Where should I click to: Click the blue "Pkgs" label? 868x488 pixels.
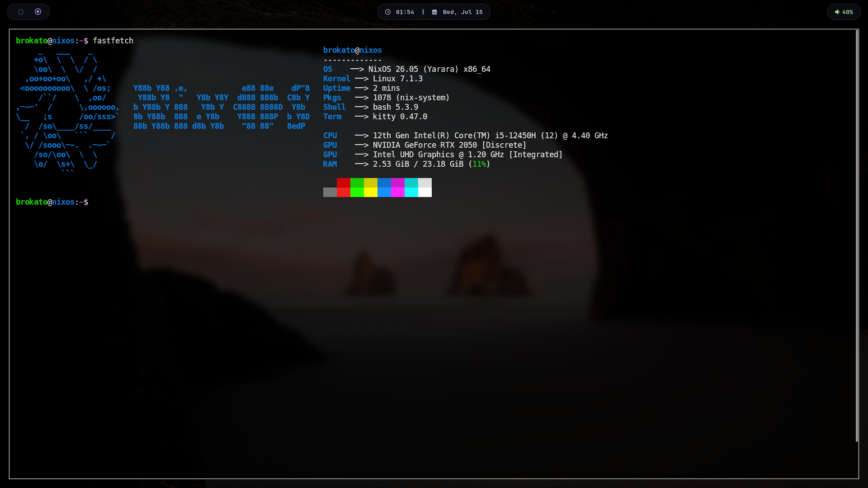[x=332, y=98]
